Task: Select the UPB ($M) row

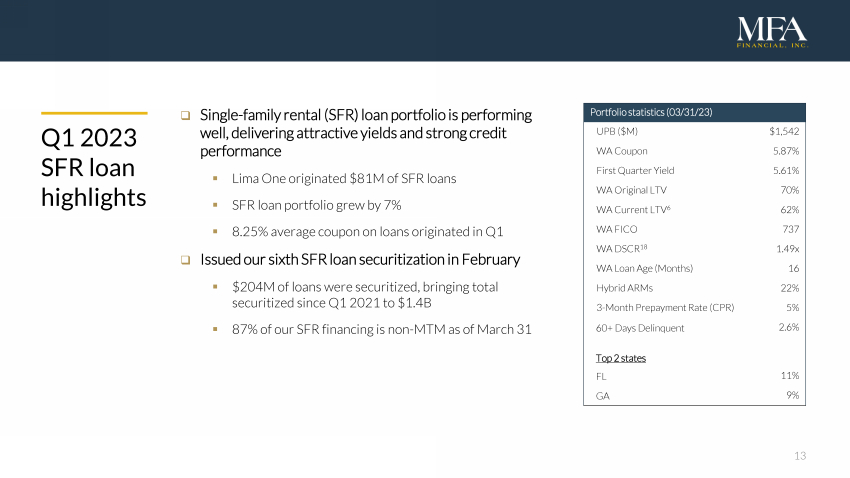Action: point(693,131)
